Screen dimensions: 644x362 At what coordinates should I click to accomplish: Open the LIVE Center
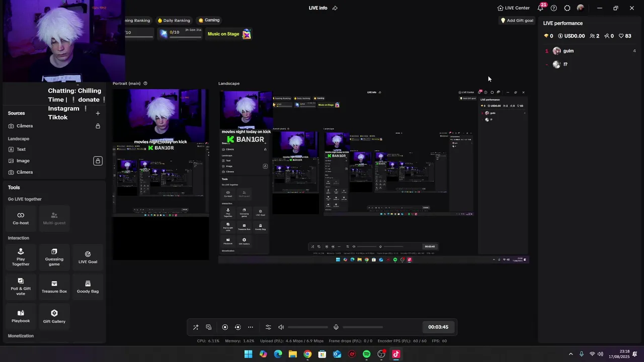point(513,8)
